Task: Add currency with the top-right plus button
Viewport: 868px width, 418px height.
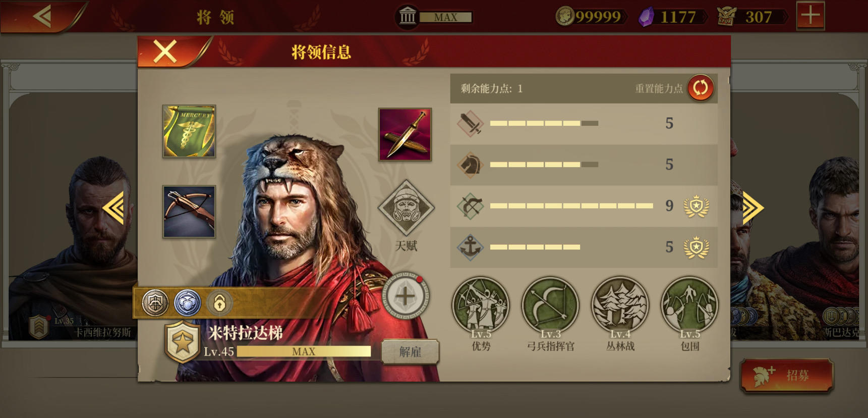Action: [811, 16]
